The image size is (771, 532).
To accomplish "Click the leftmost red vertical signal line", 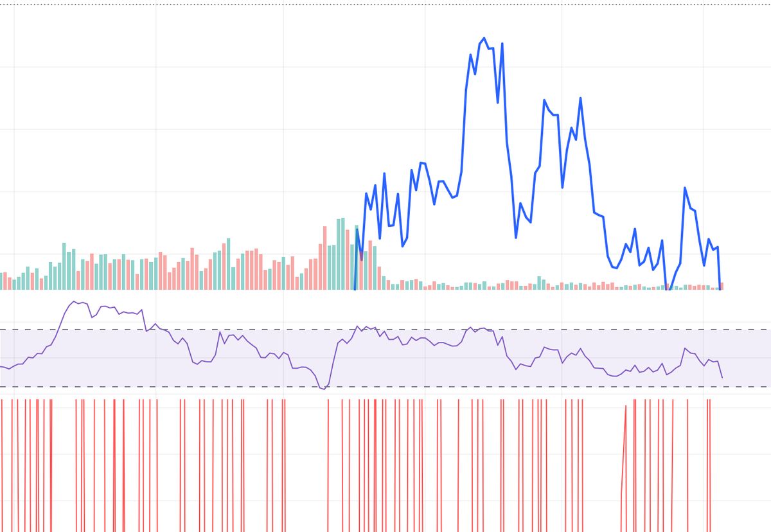I will pos(3,463).
